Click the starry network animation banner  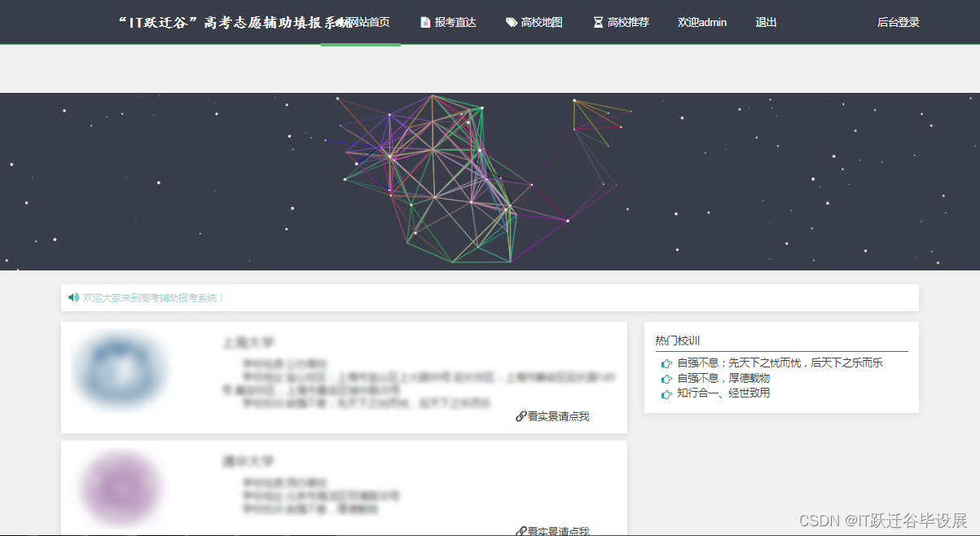coord(490,182)
